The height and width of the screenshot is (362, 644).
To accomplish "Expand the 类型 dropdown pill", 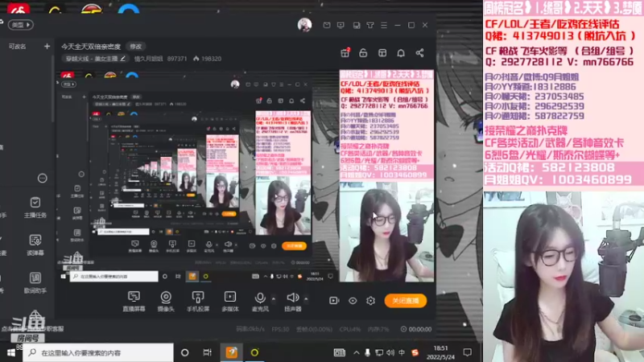I will (21, 25).
